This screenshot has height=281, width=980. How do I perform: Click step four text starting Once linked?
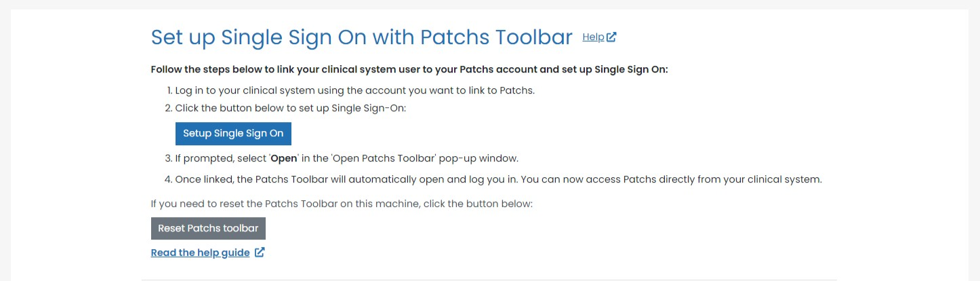[x=498, y=180]
